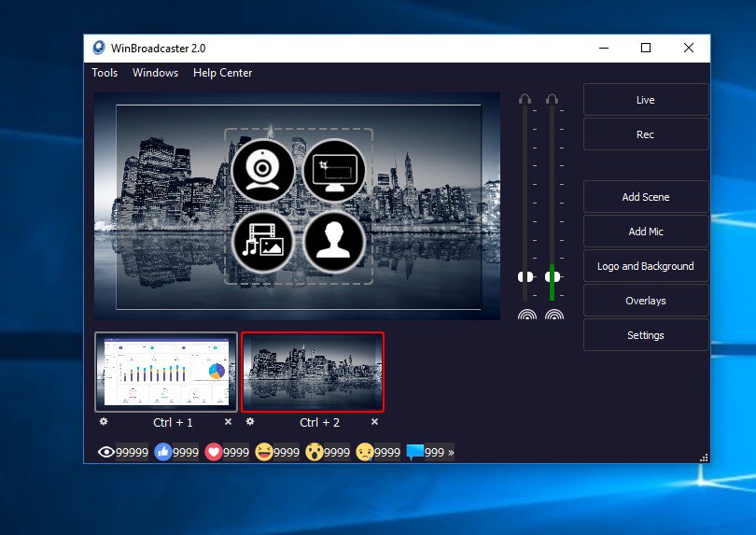The width and height of the screenshot is (756, 535).
Task: Select the city skyline scene thumbnail
Action: pos(313,372)
